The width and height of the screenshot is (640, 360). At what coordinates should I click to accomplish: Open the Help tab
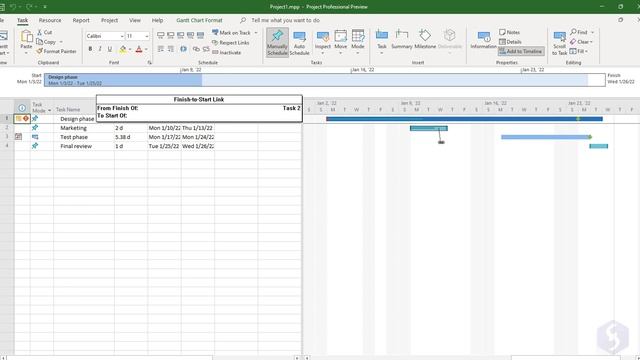point(157,20)
